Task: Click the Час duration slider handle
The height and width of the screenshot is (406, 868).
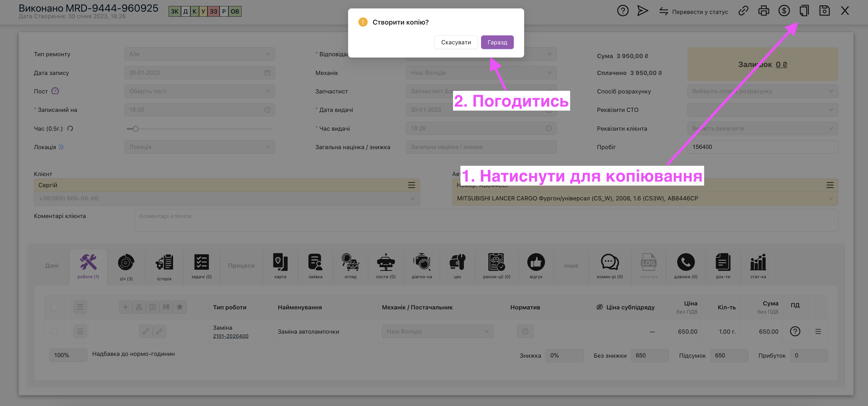Action: (135, 129)
